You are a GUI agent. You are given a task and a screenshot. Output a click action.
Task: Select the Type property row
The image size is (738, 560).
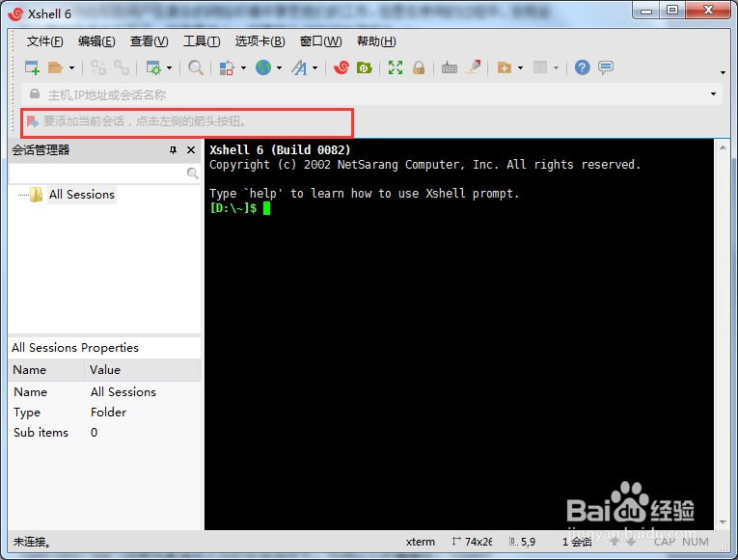(x=104, y=413)
